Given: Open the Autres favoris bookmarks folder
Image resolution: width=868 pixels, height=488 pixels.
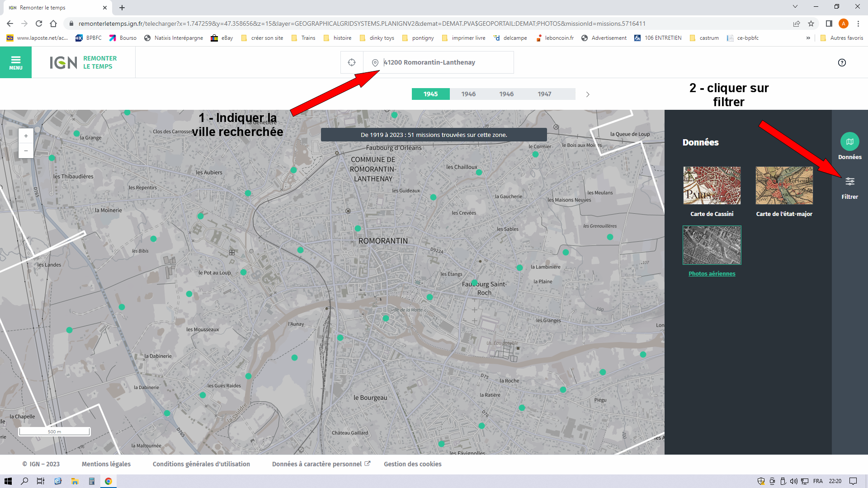Looking at the screenshot, I should (x=842, y=38).
